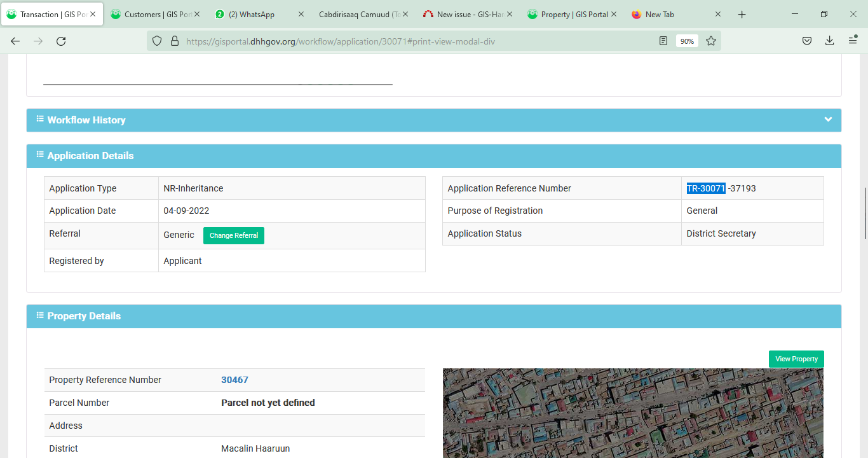Click the Property Reference Number label
The height and width of the screenshot is (458, 868).
(105, 380)
